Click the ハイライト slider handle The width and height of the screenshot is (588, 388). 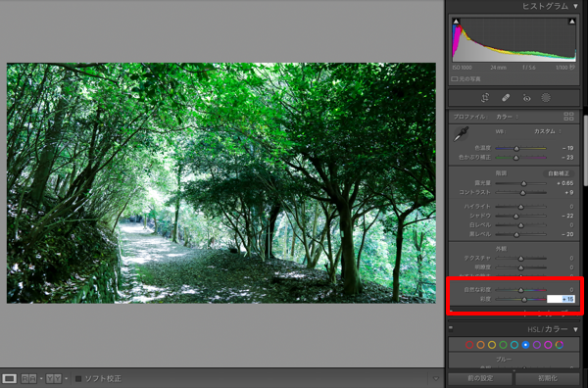coord(521,207)
